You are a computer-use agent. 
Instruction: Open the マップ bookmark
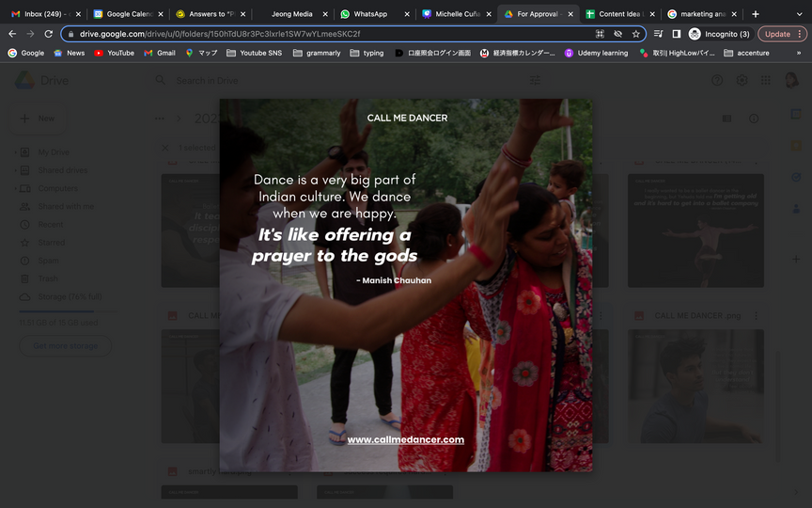[x=201, y=53]
